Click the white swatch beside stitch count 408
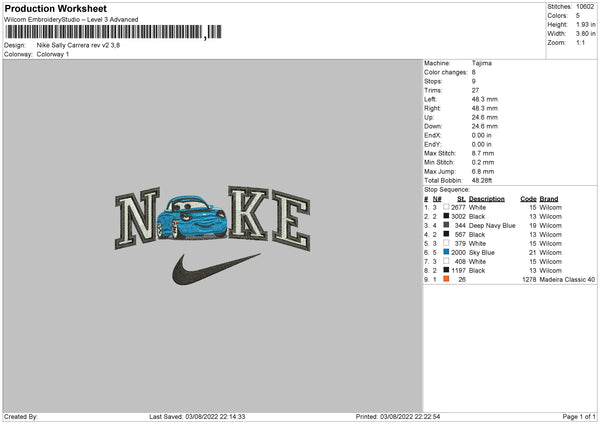600x424 pixels. pyautogui.click(x=446, y=261)
